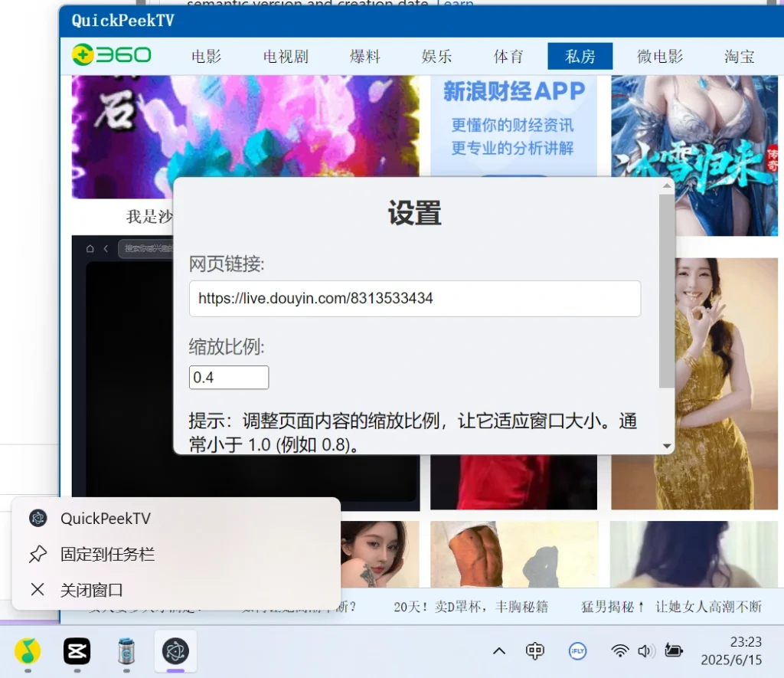Viewport: 784px width, 678px height.
Task: Click the settings dialog vertical scrollbar thumb
Action: [x=667, y=290]
